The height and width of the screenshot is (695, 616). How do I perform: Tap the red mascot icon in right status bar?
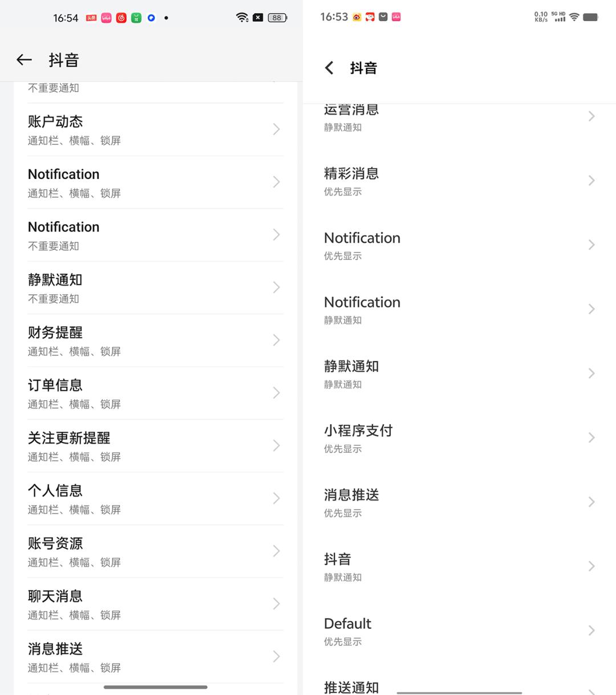pyautogui.click(x=370, y=17)
